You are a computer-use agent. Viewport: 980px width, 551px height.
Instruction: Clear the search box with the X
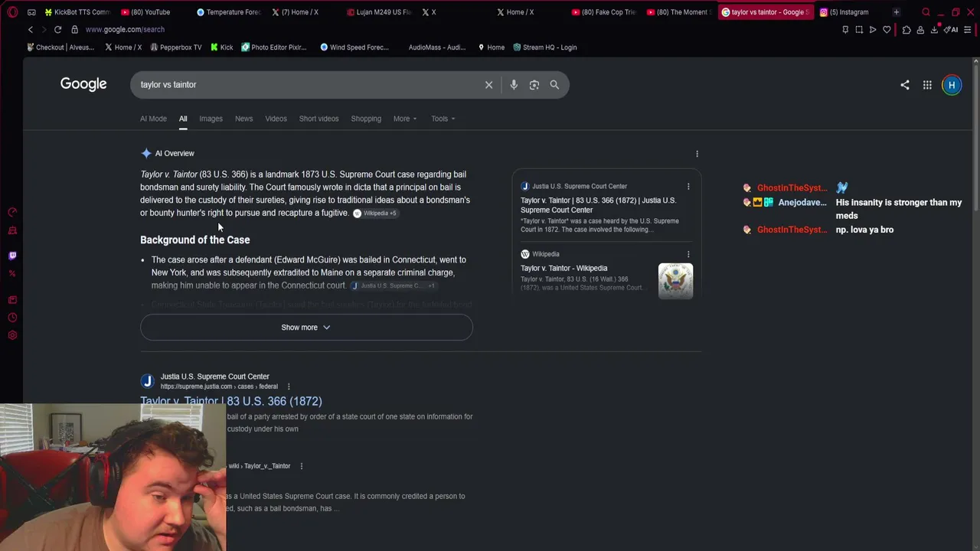pyautogui.click(x=488, y=85)
